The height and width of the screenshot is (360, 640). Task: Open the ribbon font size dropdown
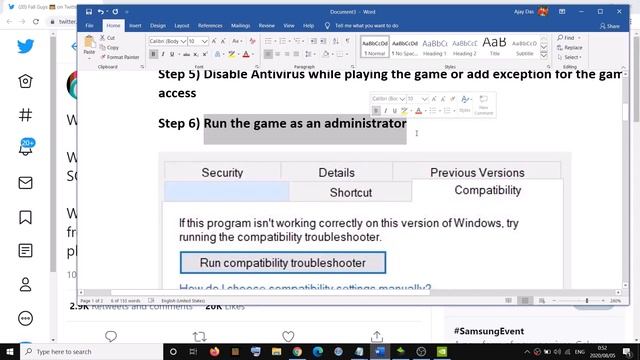(204, 41)
